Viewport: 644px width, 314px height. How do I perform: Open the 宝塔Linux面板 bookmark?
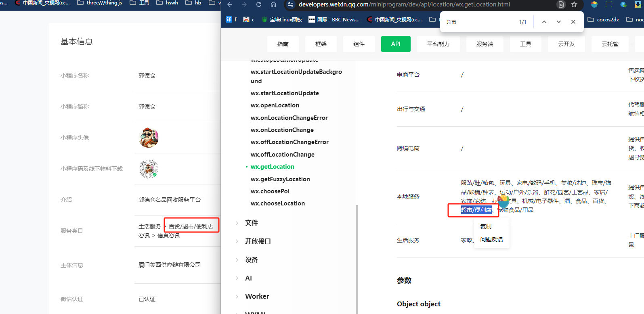pos(282,19)
